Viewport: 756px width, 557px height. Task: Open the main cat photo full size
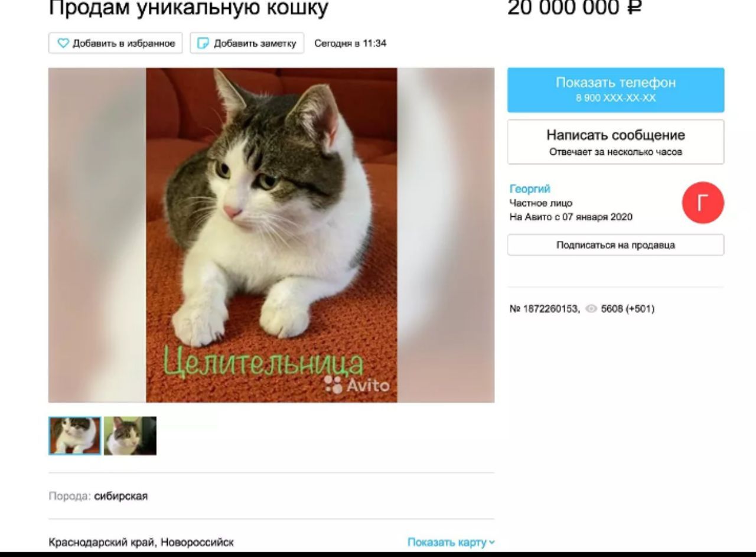pos(272,235)
